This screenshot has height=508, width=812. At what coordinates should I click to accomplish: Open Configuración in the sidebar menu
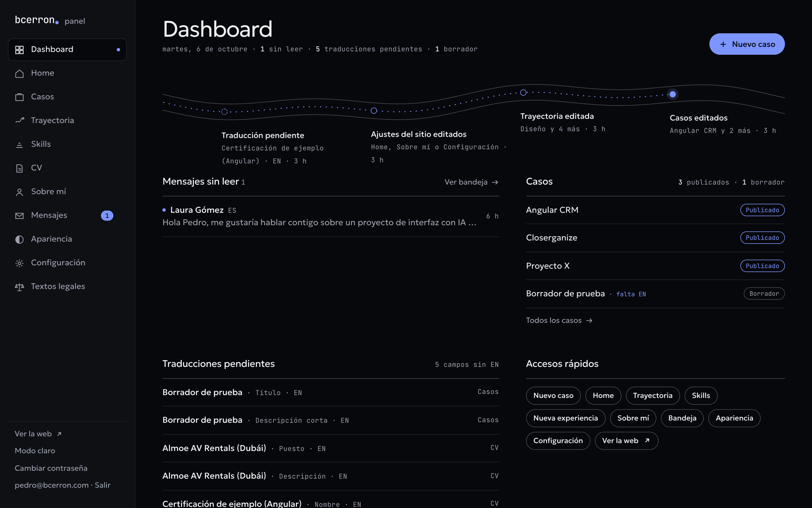coord(67,263)
